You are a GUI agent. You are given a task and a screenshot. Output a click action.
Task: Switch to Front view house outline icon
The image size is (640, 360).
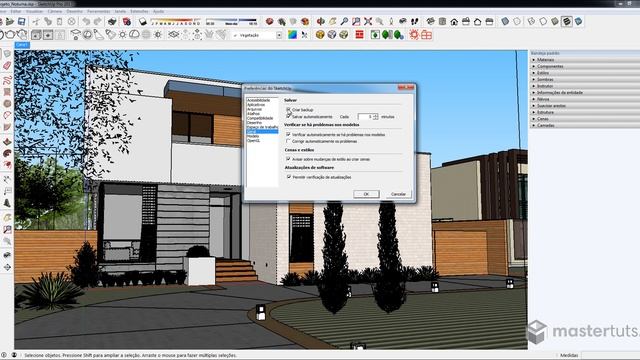coord(454,21)
